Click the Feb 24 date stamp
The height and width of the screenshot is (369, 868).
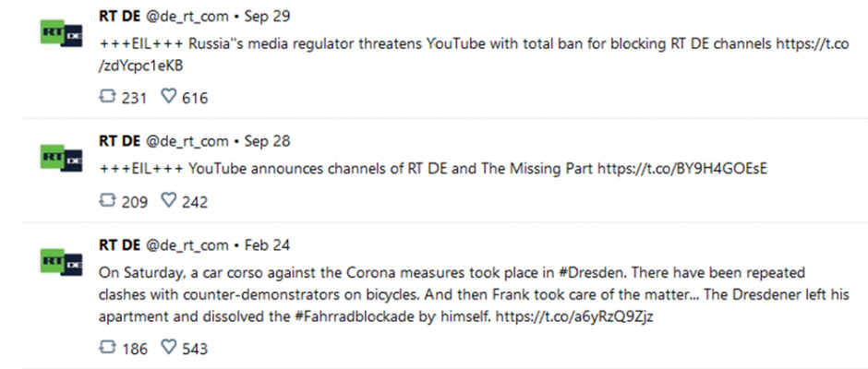(x=267, y=245)
